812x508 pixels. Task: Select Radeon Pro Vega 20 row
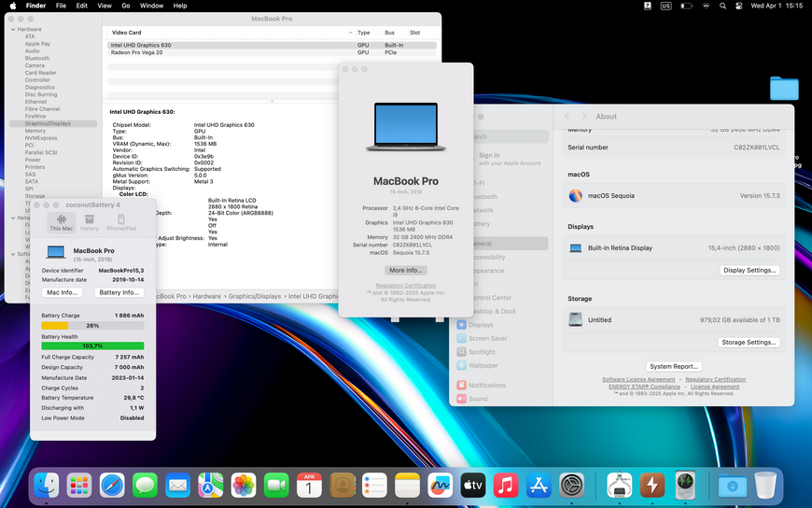coord(272,52)
